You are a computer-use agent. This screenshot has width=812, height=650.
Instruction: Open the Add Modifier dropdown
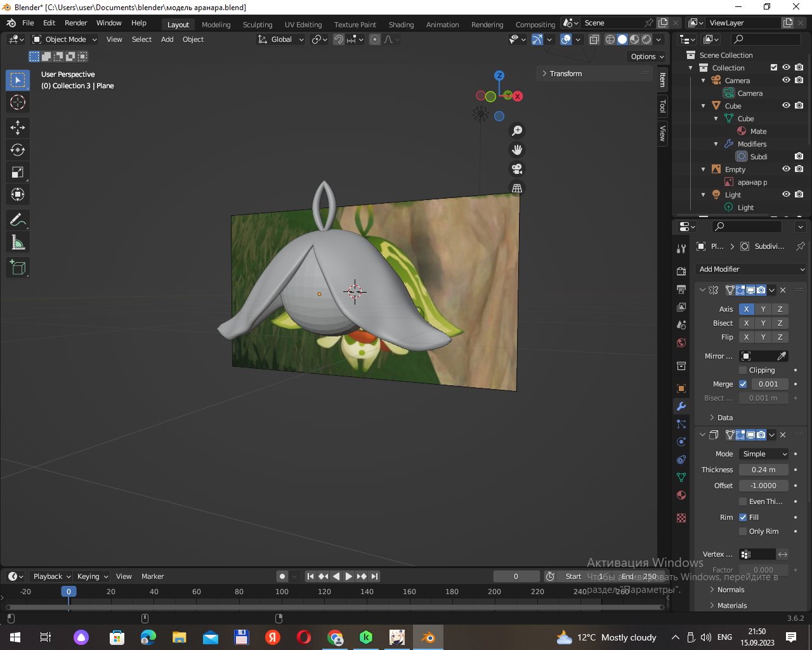750,269
